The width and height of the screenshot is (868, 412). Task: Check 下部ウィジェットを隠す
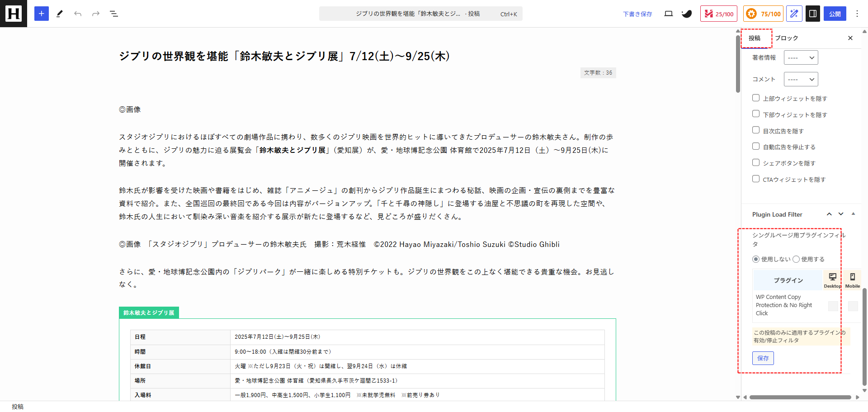[756, 114]
